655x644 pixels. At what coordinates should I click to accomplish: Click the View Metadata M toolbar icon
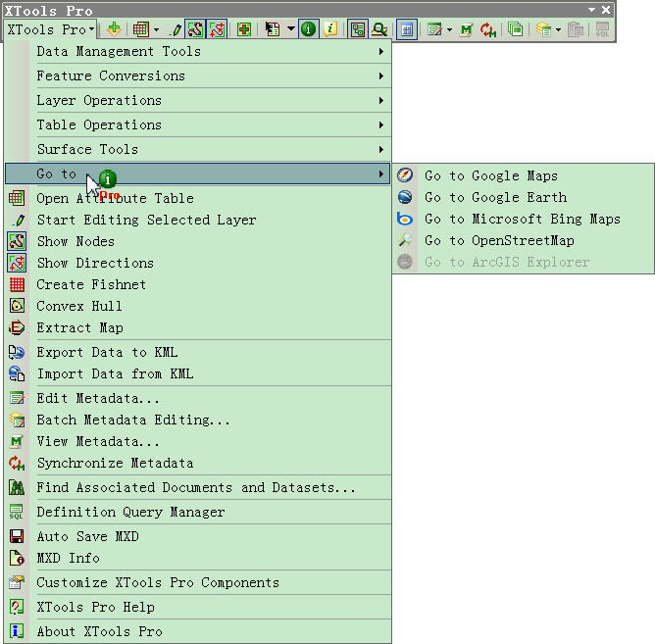(466, 29)
